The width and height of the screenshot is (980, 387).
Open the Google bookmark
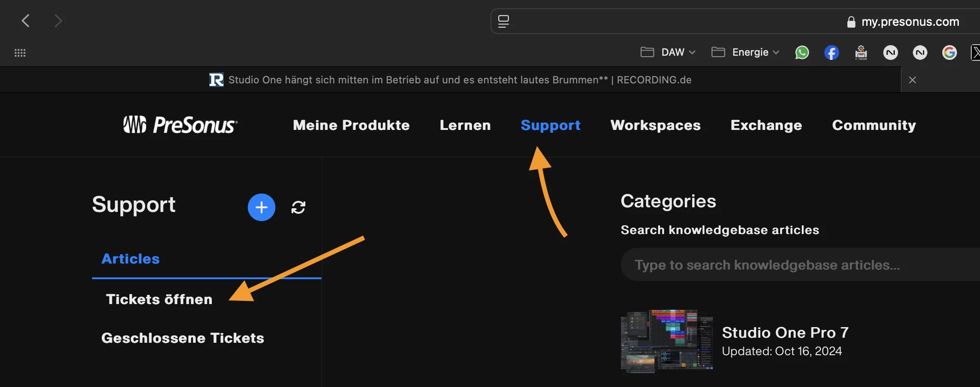[949, 53]
